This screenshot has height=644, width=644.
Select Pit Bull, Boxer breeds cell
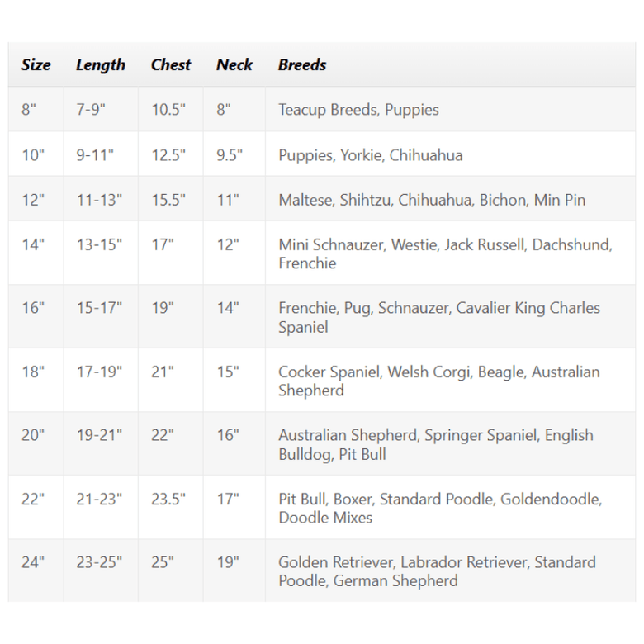(451, 507)
